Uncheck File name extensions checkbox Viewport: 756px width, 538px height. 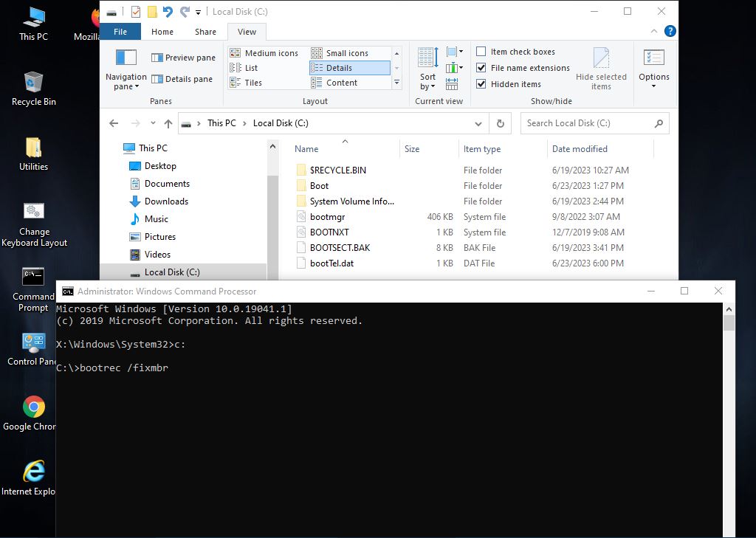[481, 68]
